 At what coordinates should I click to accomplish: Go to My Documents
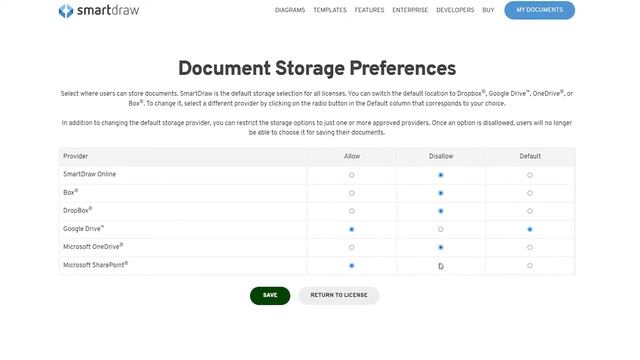(540, 10)
